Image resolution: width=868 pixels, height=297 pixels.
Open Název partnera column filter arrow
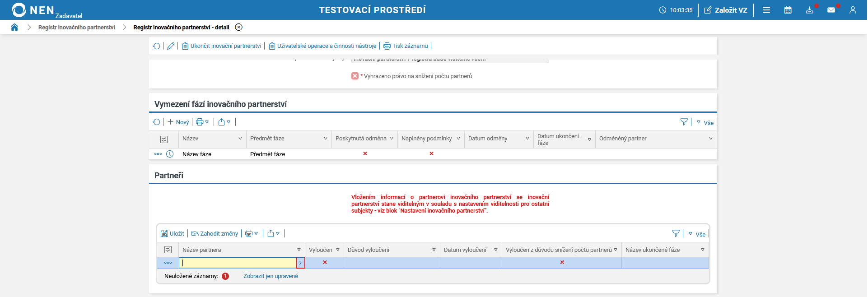coord(299,250)
